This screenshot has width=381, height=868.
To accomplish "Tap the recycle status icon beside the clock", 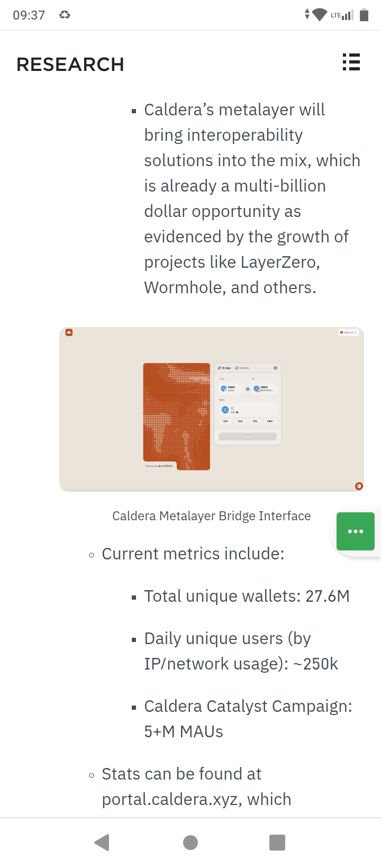I will point(65,15).
